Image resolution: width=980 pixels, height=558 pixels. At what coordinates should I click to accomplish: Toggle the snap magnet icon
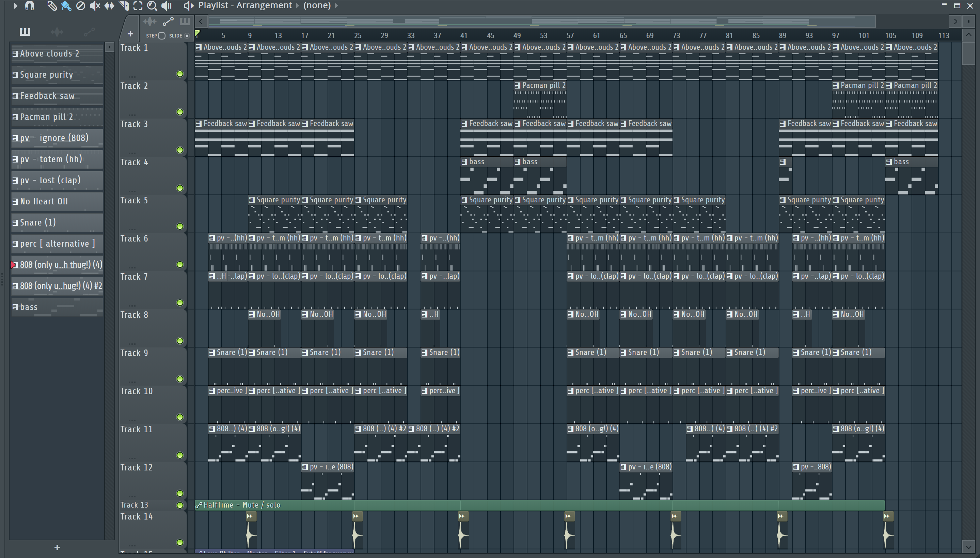(30, 5)
